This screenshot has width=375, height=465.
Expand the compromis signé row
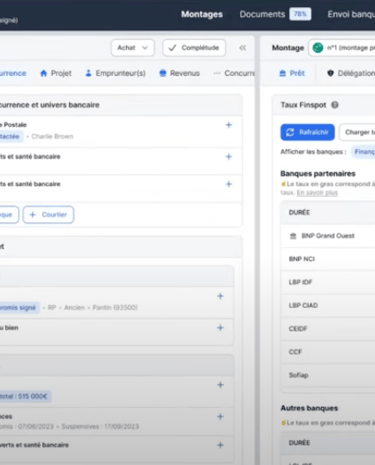[x=220, y=296]
